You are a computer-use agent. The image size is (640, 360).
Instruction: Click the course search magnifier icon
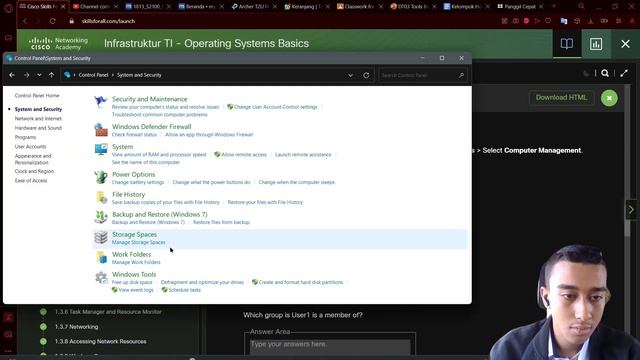click(605, 73)
